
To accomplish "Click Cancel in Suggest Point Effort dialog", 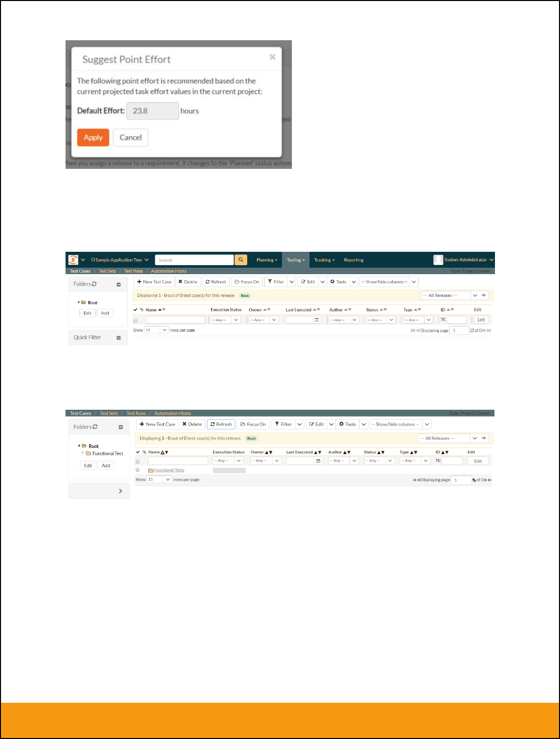I will (x=131, y=138).
